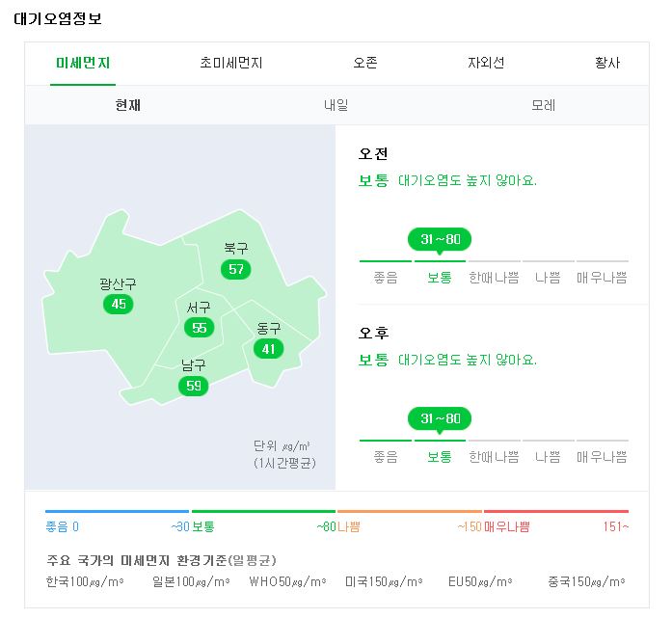Click the 한때나쁨 label under 오후 scale
The width and height of the screenshot is (672, 618).
pyautogui.click(x=495, y=457)
